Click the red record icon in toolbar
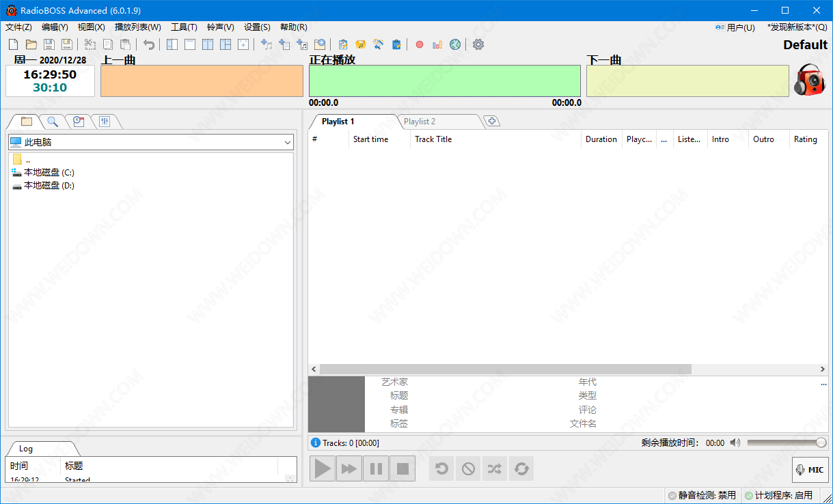Image resolution: width=833 pixels, height=504 pixels. click(420, 44)
